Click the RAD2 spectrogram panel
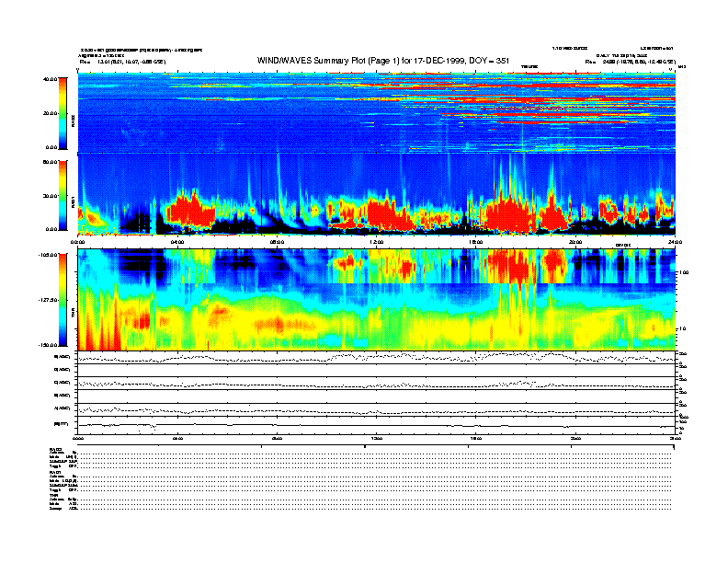This screenshot has width=728, height=563. coord(376,112)
